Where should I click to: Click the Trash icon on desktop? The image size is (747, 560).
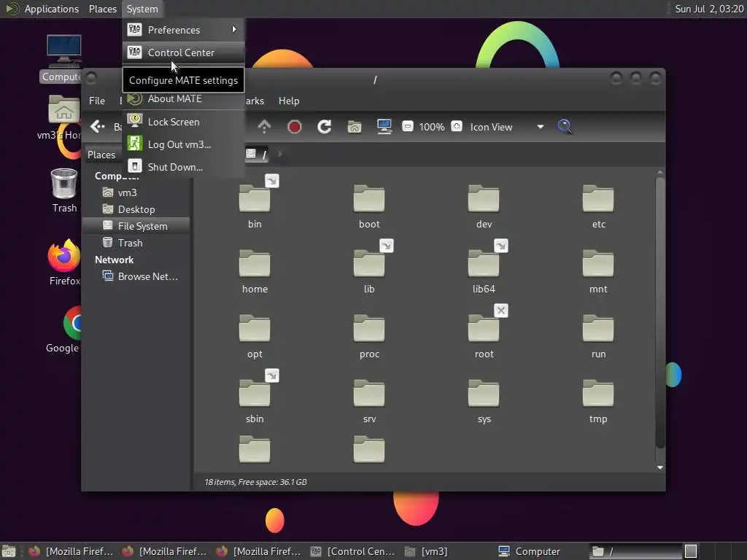click(64, 184)
